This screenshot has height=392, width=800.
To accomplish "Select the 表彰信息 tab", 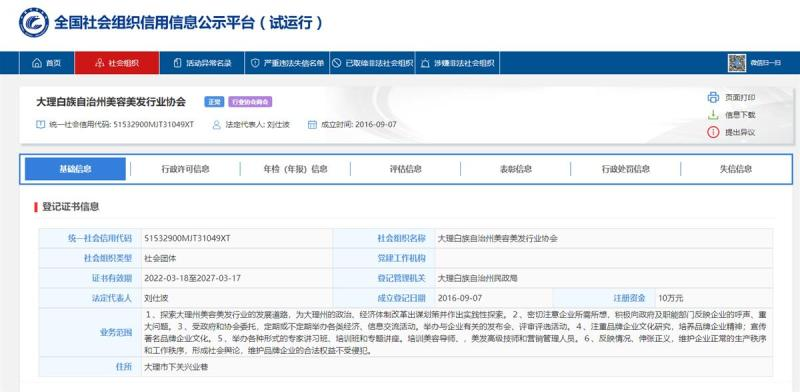I will click(x=515, y=169).
